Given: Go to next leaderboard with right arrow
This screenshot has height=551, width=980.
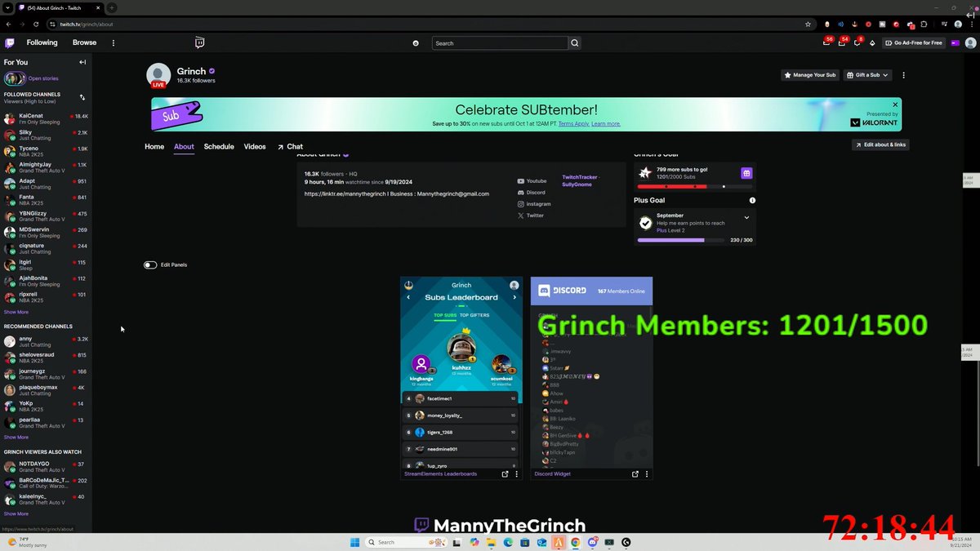Looking at the screenshot, I should (x=514, y=297).
